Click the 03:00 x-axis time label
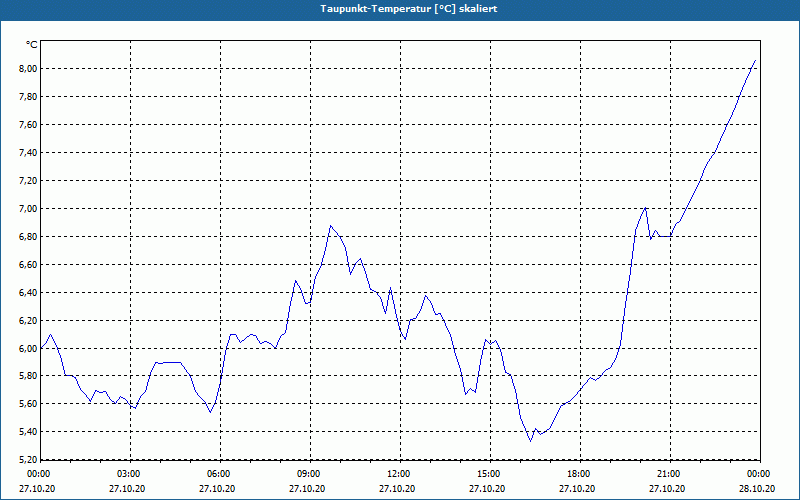800x500 pixels. point(130,474)
